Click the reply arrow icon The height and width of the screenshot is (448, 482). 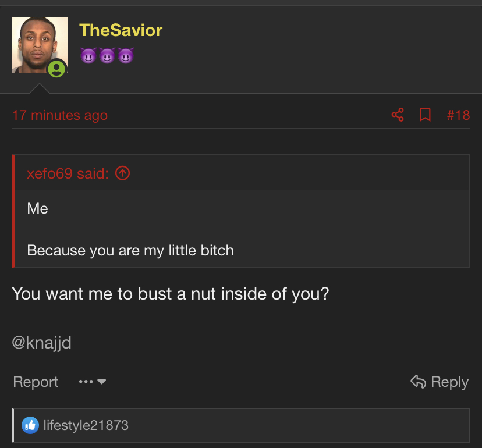[x=418, y=382]
